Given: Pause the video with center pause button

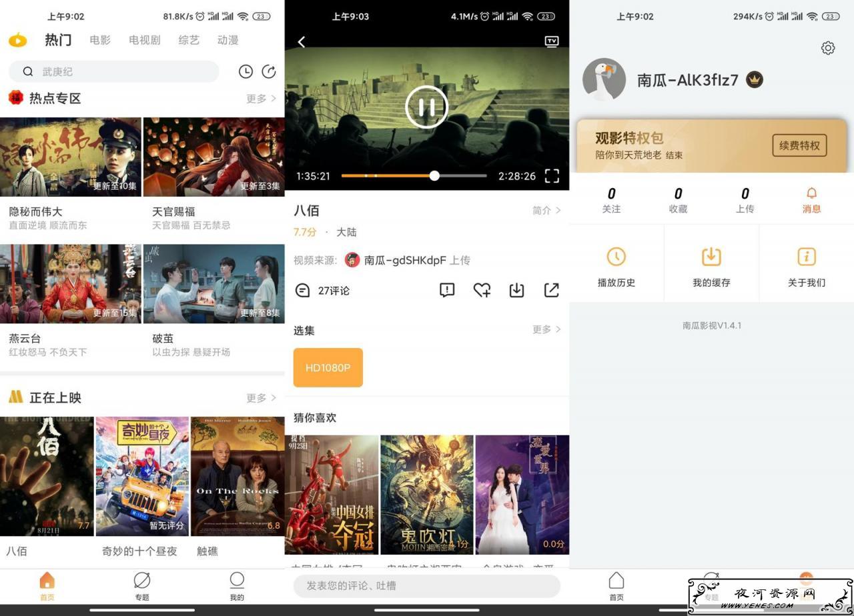Looking at the screenshot, I should tap(427, 107).
